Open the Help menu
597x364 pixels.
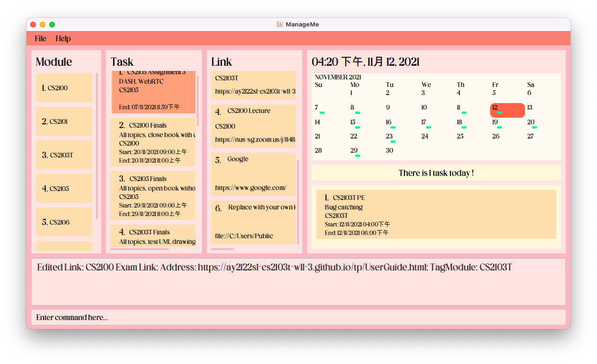coord(63,39)
